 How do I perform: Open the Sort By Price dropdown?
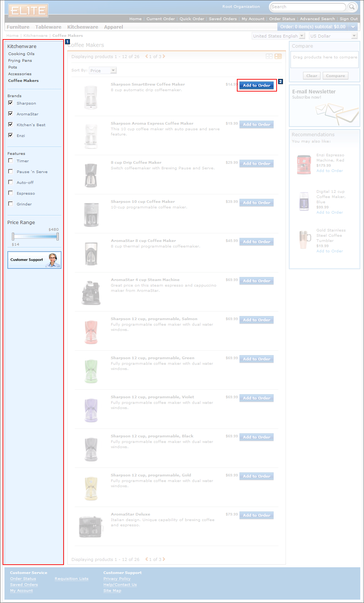click(103, 70)
